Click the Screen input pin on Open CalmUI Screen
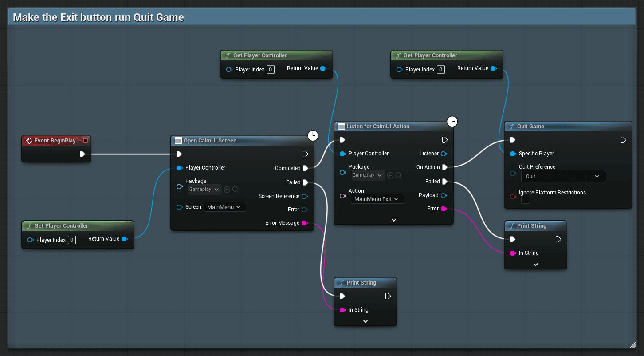 tap(180, 207)
